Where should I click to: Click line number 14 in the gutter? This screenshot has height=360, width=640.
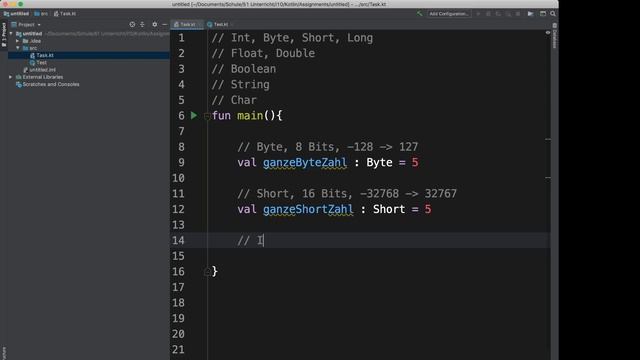(x=178, y=240)
